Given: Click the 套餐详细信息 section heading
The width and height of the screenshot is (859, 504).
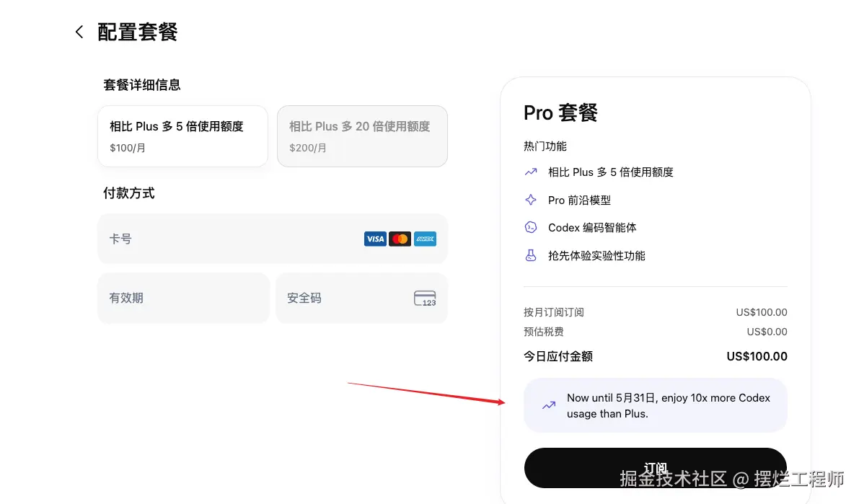Looking at the screenshot, I should [x=142, y=85].
